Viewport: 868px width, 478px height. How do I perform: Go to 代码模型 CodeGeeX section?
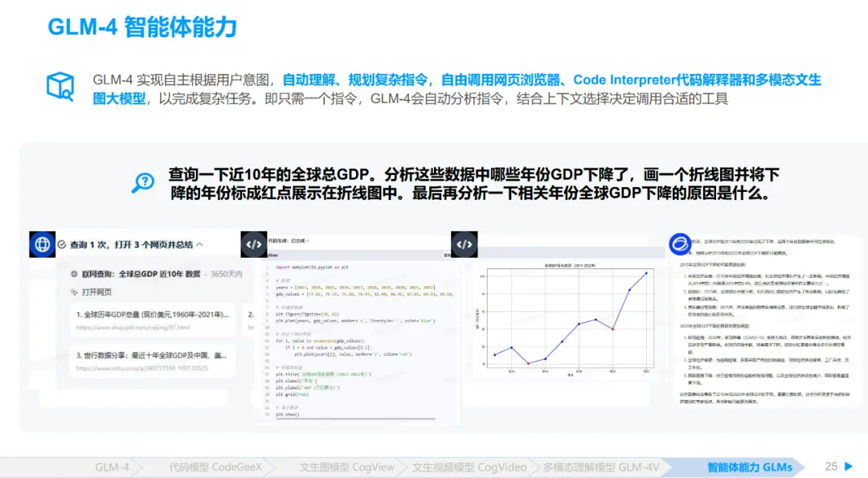click(x=215, y=468)
